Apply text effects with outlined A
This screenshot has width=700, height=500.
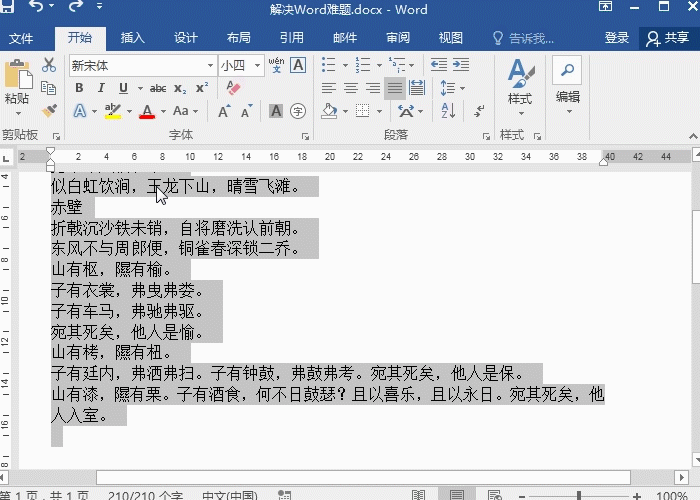pyautogui.click(x=79, y=111)
